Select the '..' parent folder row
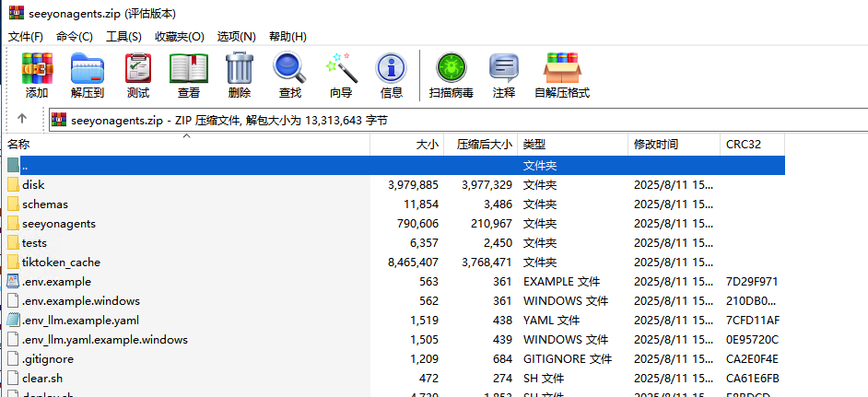868x397 pixels. (x=396, y=165)
